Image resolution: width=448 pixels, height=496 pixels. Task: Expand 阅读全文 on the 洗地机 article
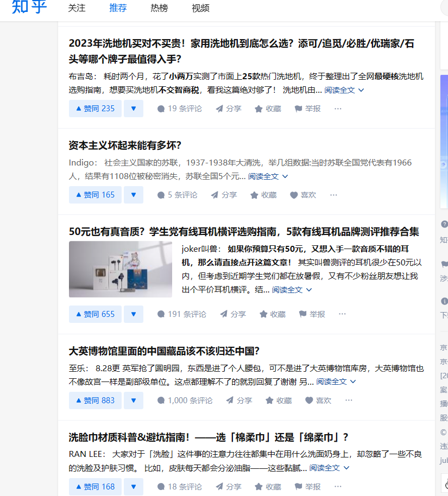click(344, 90)
